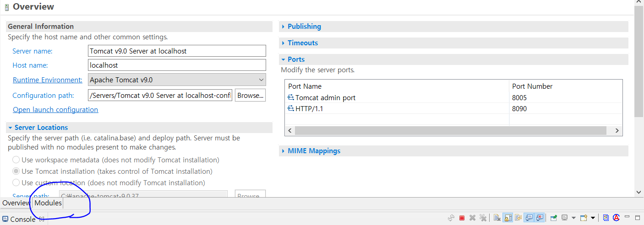The height and width of the screenshot is (225, 644).
Task: Select the HTTP/1.1 row text
Action: [309, 108]
